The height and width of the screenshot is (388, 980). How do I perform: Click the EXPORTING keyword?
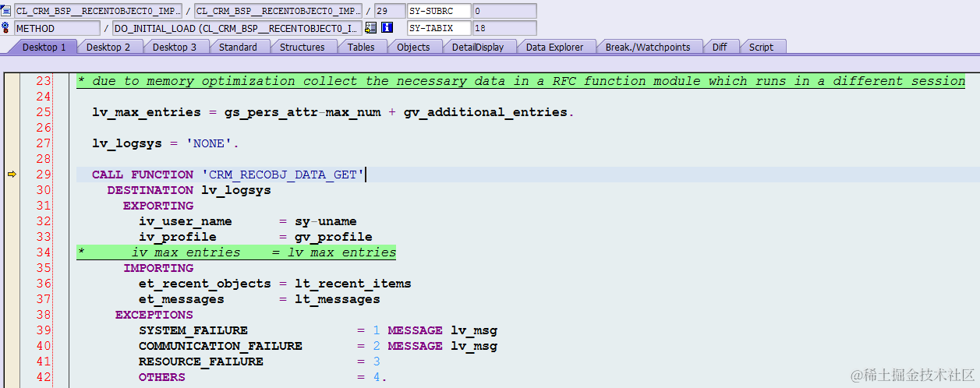[158, 206]
